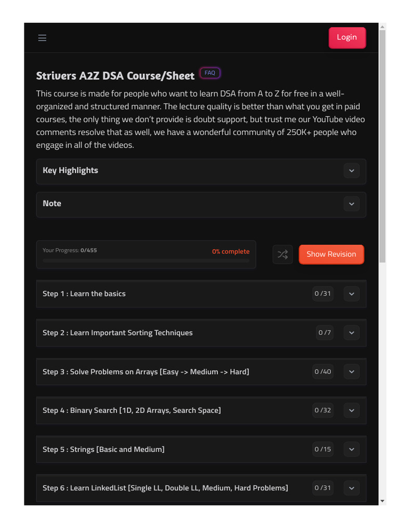
Task: Click the progress bar under Your Progress
Action: coord(146,261)
